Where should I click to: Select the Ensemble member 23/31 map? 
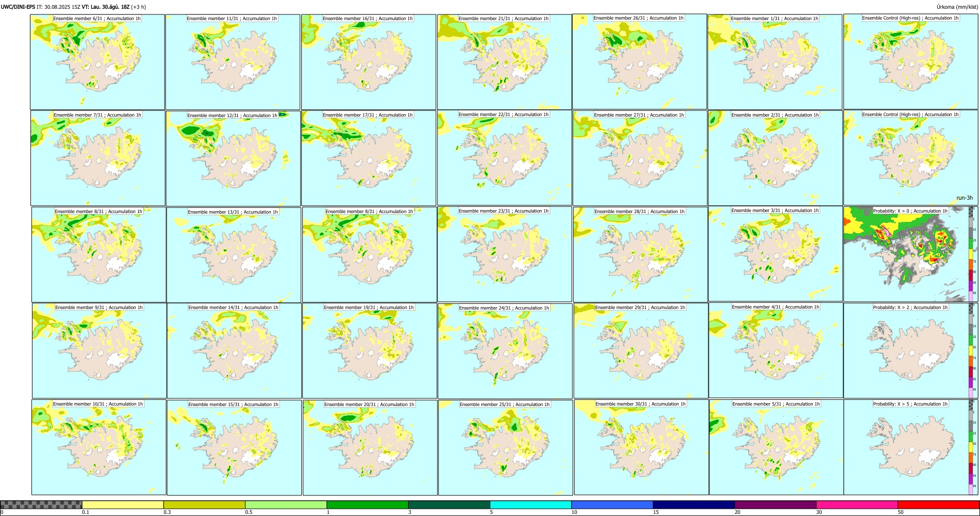505,254
